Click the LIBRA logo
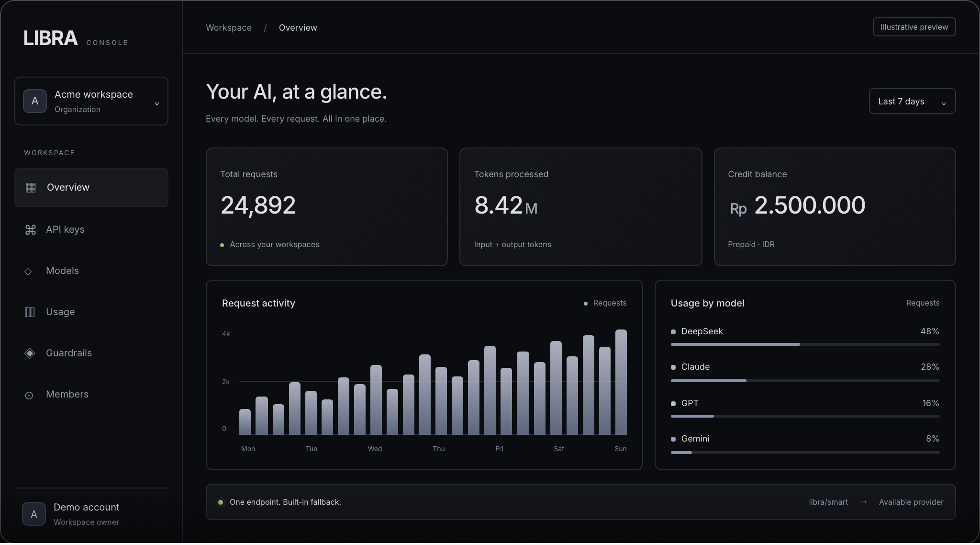 click(x=50, y=38)
